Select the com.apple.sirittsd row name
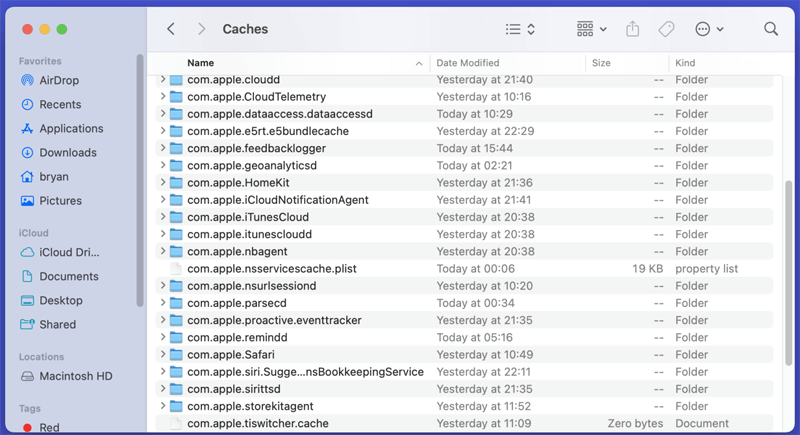Viewport: 800px width, 435px height. coord(234,389)
